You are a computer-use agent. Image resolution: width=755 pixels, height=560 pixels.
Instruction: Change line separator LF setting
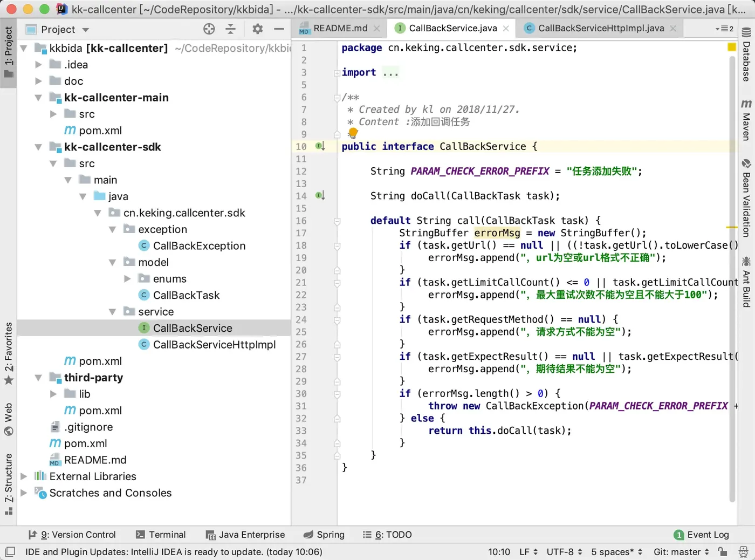click(x=528, y=551)
